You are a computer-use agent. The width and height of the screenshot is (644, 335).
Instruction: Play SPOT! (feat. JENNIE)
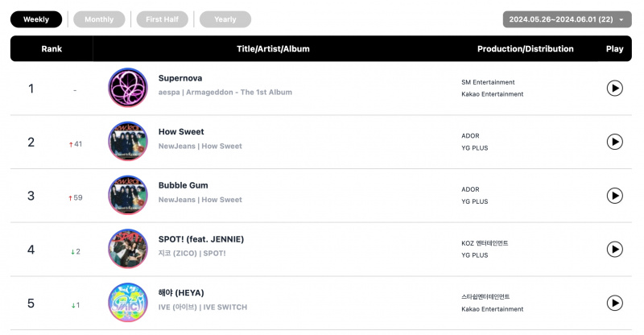(614, 249)
